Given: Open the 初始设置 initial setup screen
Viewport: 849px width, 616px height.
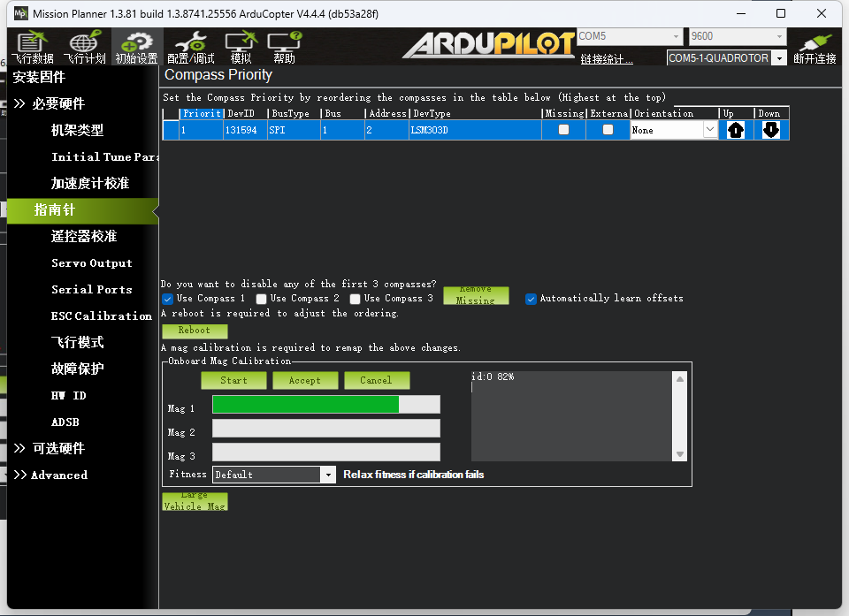Looking at the screenshot, I should click(x=136, y=47).
